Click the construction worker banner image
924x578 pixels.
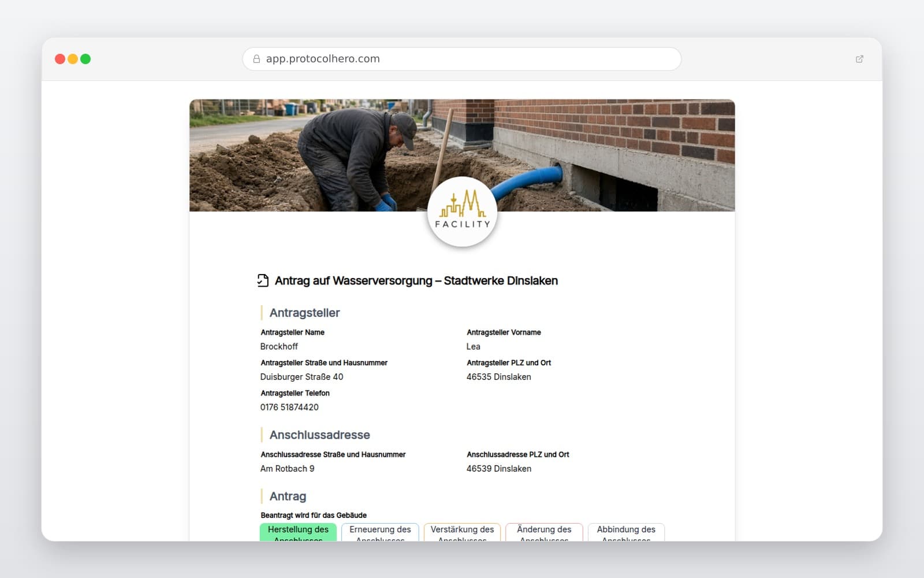click(x=462, y=155)
